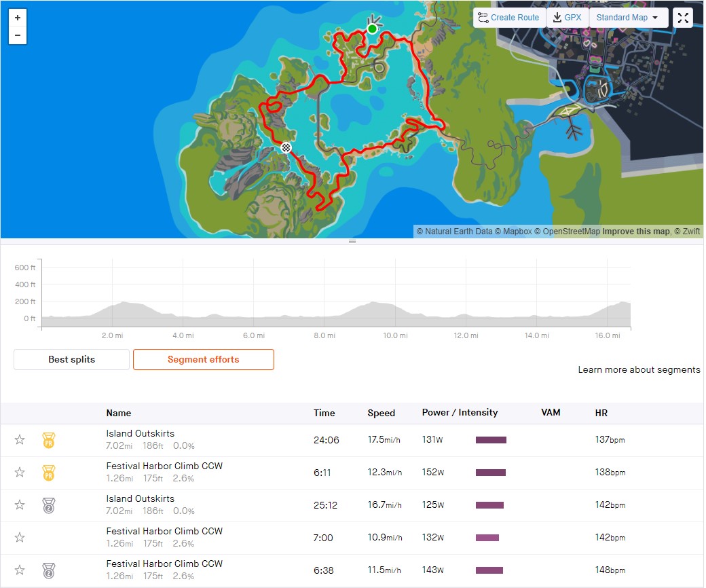The width and height of the screenshot is (706, 588).
Task: Click the map/chart resize handle
Action: click(x=353, y=242)
